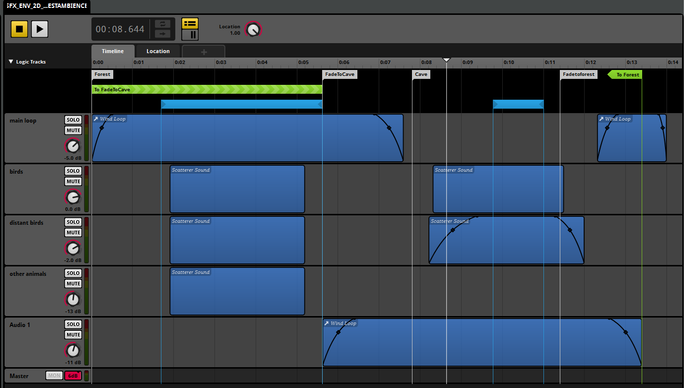Solo the distant birds track
Screen dimensions: 686x388
point(73,222)
